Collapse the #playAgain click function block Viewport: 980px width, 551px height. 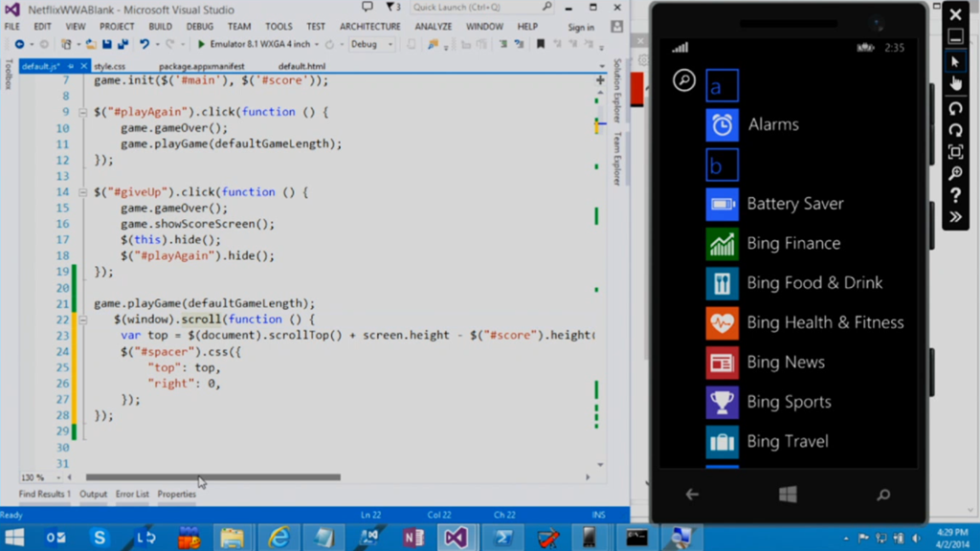pyautogui.click(x=82, y=113)
